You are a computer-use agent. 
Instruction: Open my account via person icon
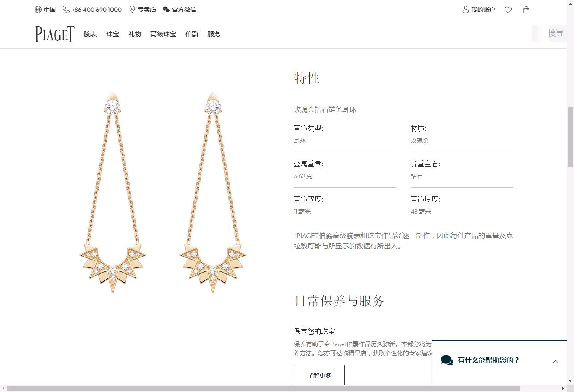point(466,10)
